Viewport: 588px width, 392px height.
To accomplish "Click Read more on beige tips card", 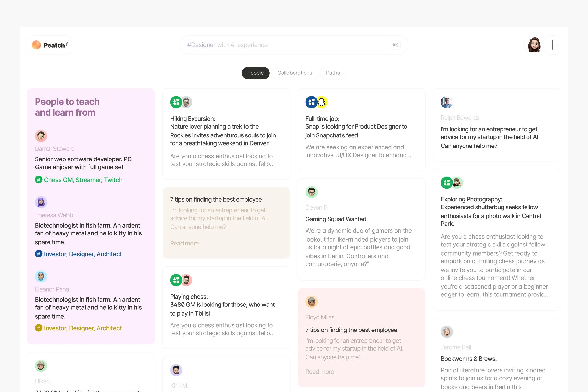I will [x=184, y=243].
